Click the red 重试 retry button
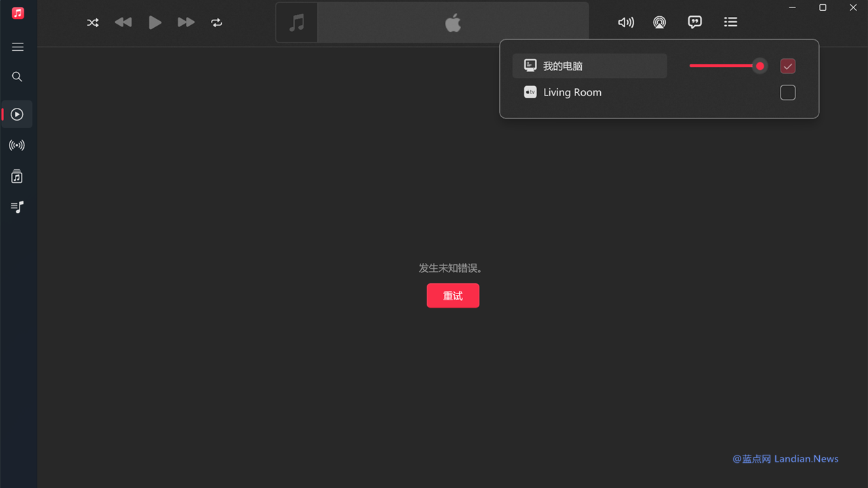868x488 pixels. 452,296
